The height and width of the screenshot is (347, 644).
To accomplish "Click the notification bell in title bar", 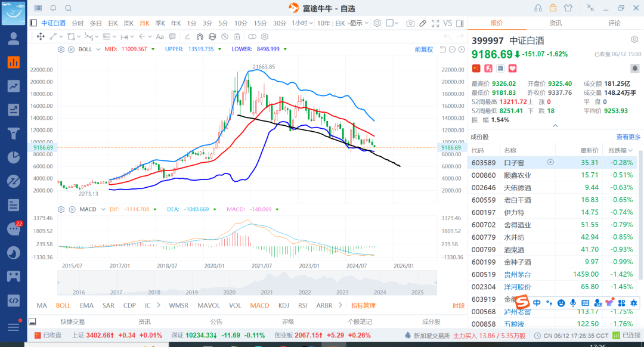I will (x=54, y=8).
